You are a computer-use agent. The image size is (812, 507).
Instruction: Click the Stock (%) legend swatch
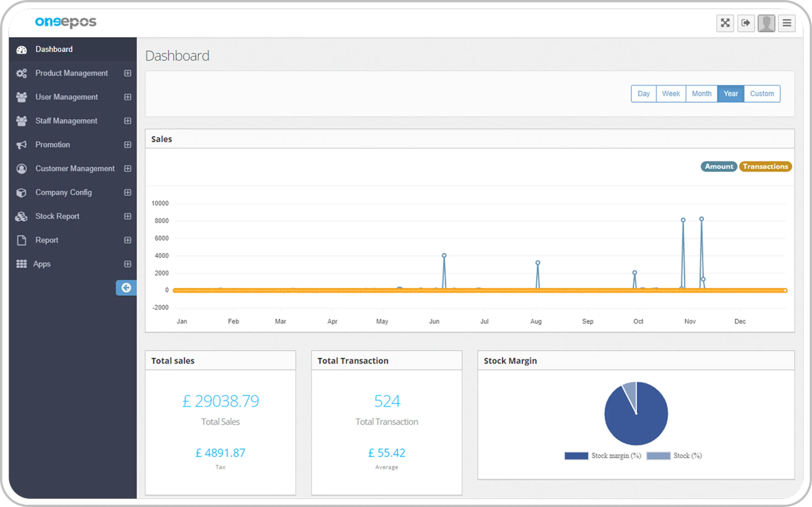tap(658, 456)
